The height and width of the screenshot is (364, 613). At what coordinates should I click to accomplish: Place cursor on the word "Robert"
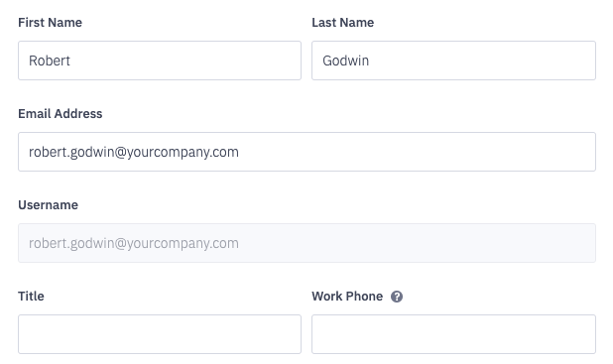pos(50,61)
